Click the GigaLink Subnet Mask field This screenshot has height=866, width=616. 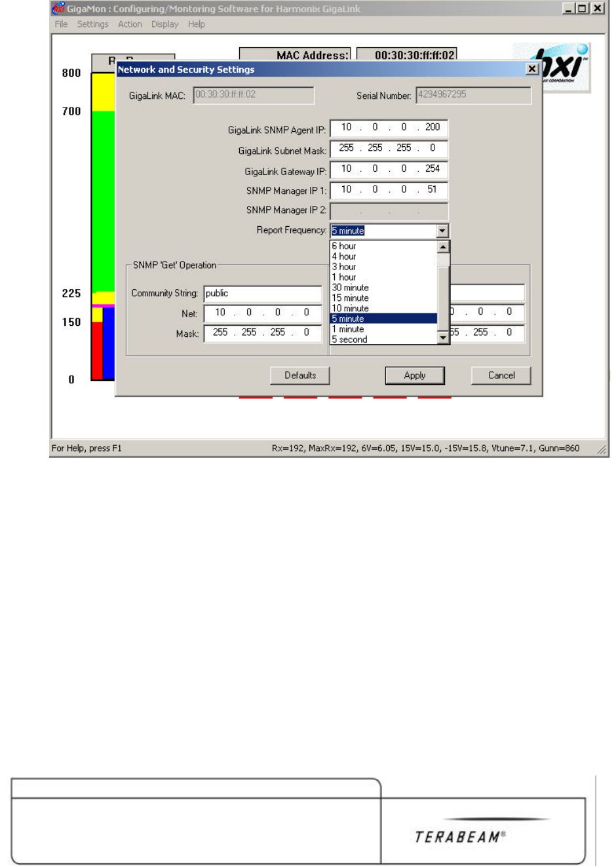click(389, 149)
